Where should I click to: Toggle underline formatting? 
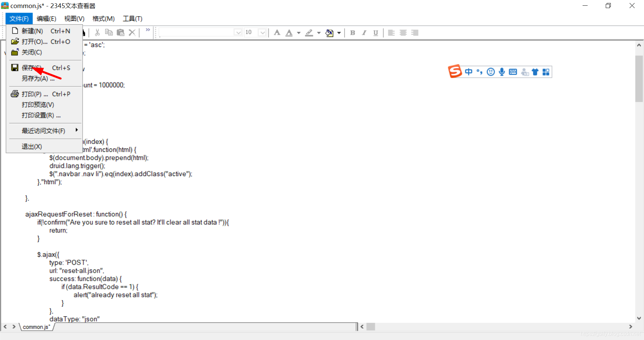(x=376, y=33)
